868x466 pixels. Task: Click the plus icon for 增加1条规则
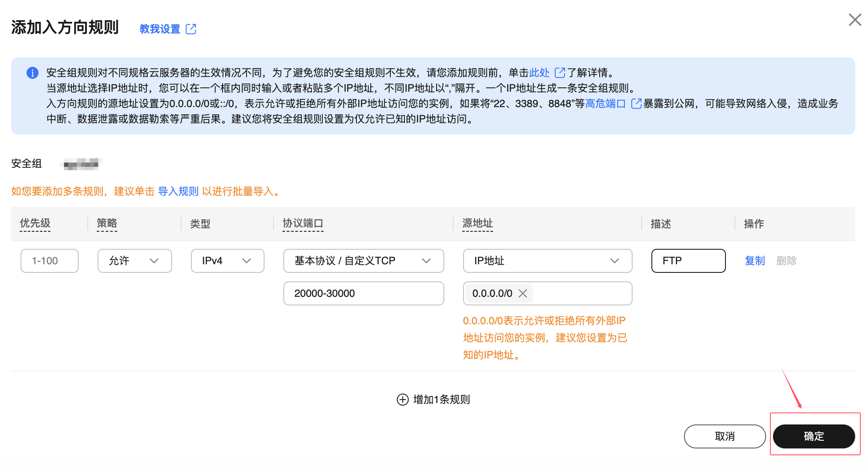[x=403, y=400]
